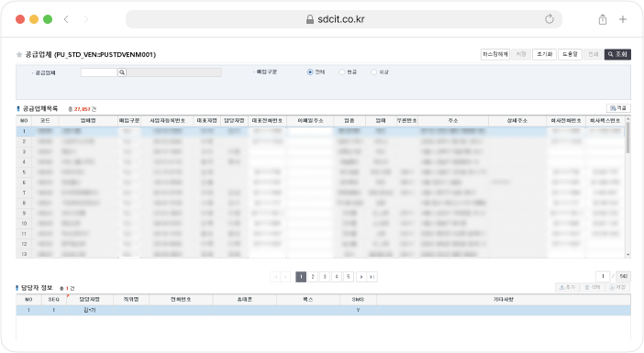Click 삭제 delete button in 담당자 정보
The image size is (644, 353).
click(593, 287)
